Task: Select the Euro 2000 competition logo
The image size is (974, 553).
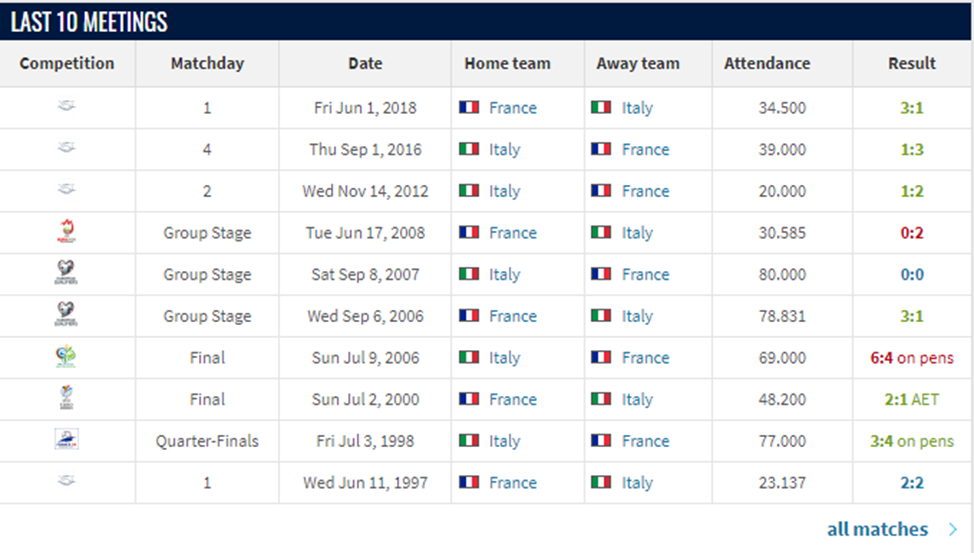Action: click(66, 398)
